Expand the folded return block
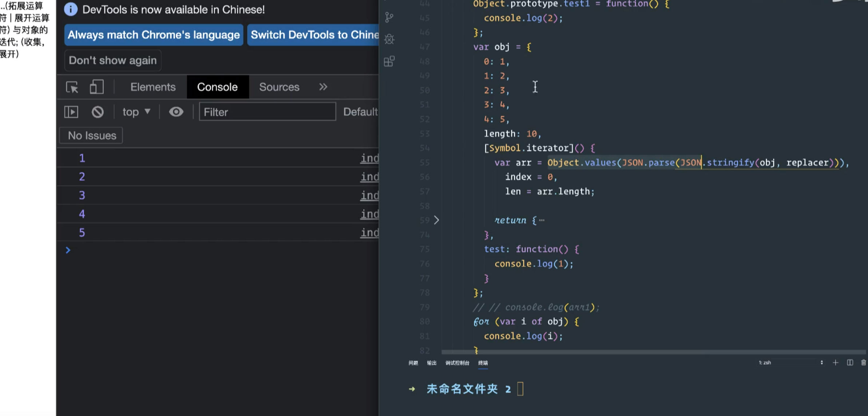The image size is (868, 416). click(x=436, y=220)
